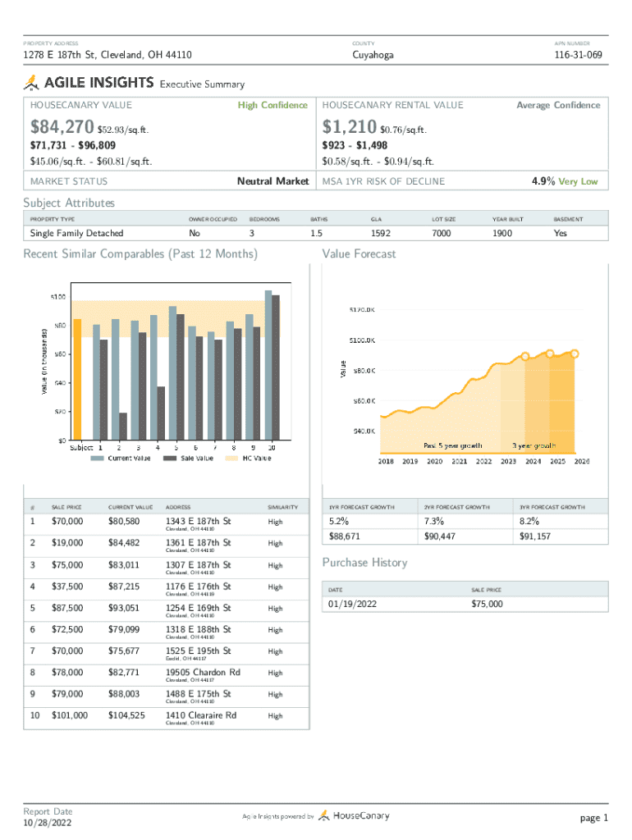
Task: Open the 19505 Chardon Rd comparable
Action: tap(203, 673)
